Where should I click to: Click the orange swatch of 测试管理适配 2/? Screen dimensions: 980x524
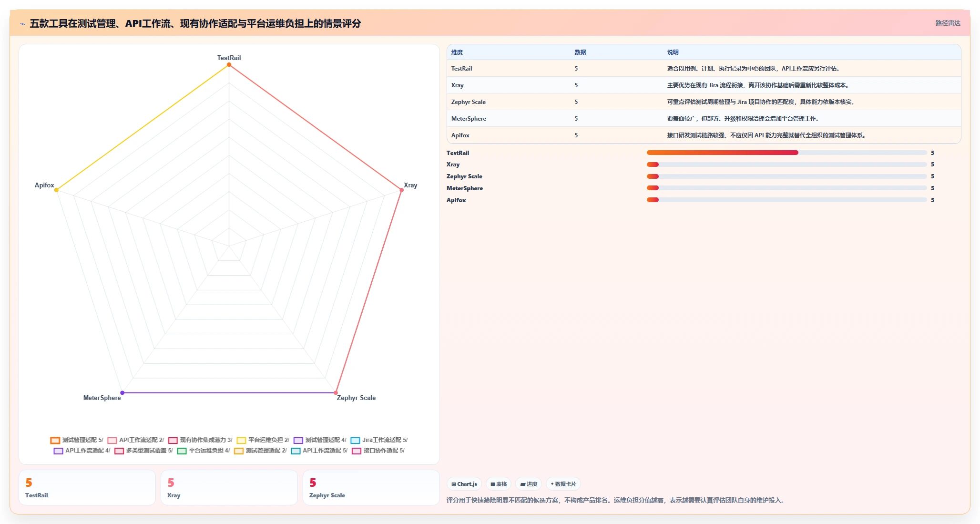click(239, 451)
